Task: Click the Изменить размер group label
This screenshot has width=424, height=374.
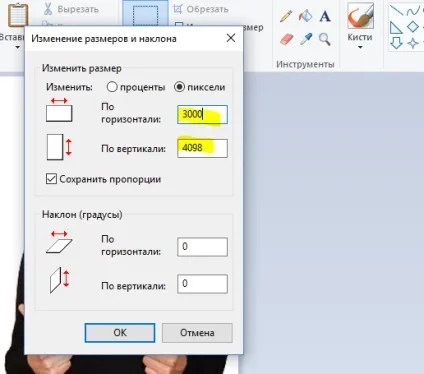Action: [82, 68]
